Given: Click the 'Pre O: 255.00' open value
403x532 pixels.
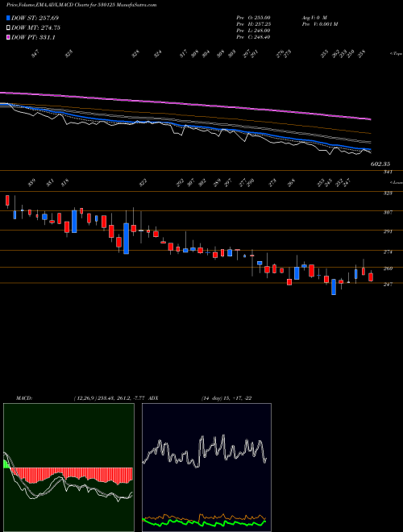Looking at the screenshot, I should 253,18.
